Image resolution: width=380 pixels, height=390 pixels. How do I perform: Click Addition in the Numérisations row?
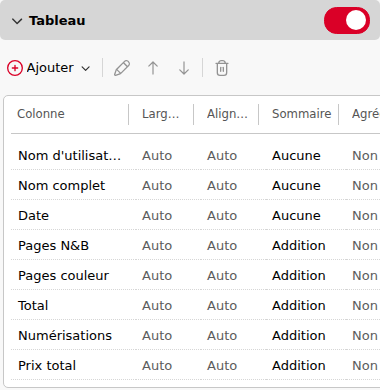(299, 336)
